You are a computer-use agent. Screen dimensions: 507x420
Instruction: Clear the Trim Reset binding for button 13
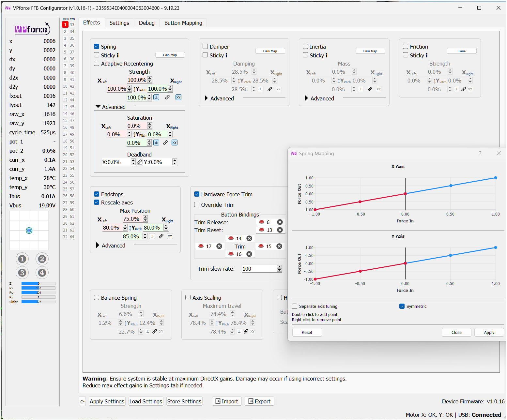point(280,230)
